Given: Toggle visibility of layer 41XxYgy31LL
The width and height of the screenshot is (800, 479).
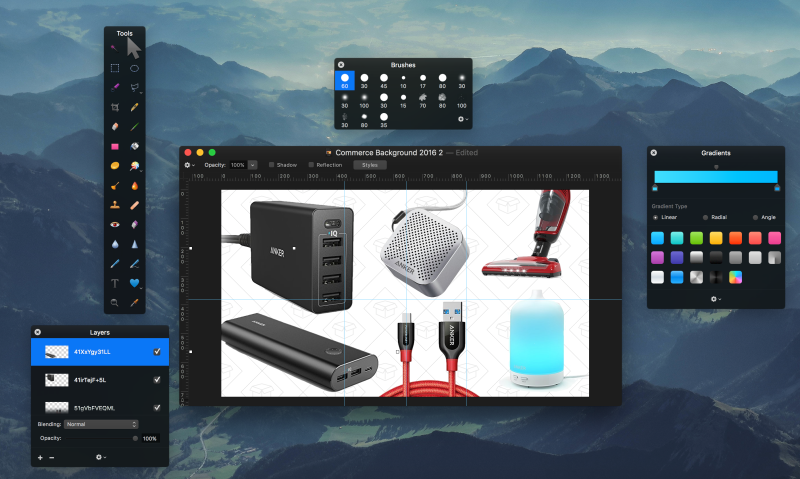Looking at the screenshot, I should click(157, 351).
